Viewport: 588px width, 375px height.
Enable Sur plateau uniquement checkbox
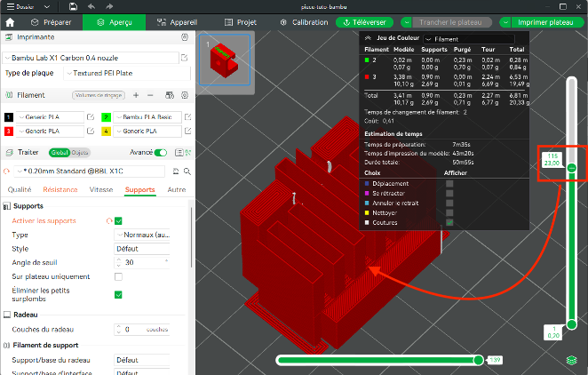(x=118, y=276)
